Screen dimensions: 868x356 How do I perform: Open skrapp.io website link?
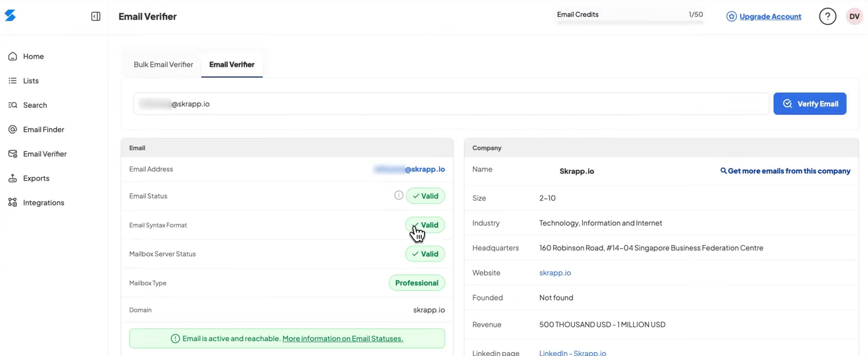click(555, 273)
